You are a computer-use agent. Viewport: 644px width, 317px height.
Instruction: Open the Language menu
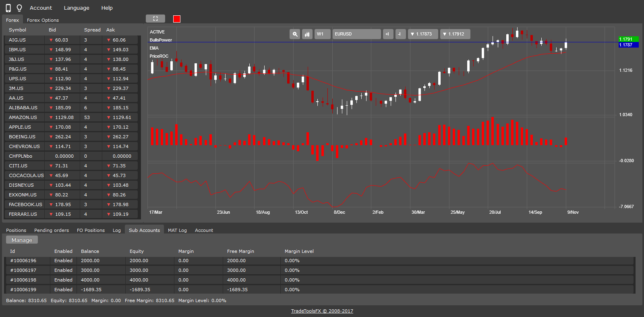click(x=77, y=8)
